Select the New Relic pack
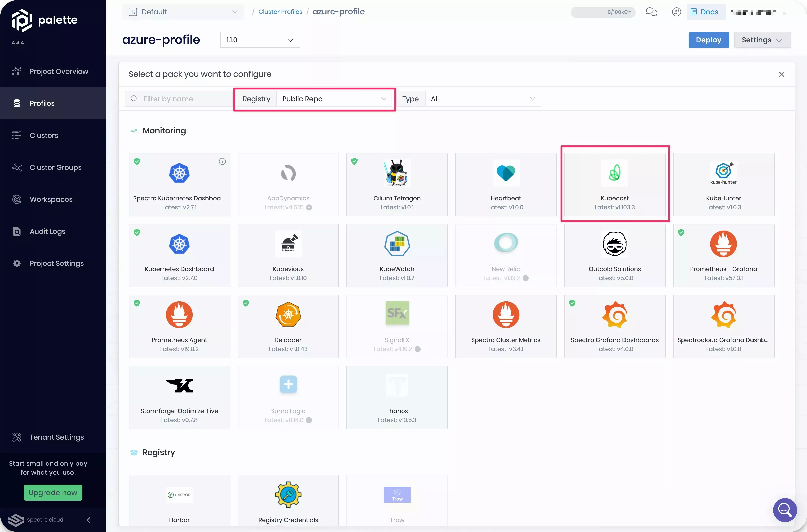The width and height of the screenshot is (807, 532). [x=506, y=255]
